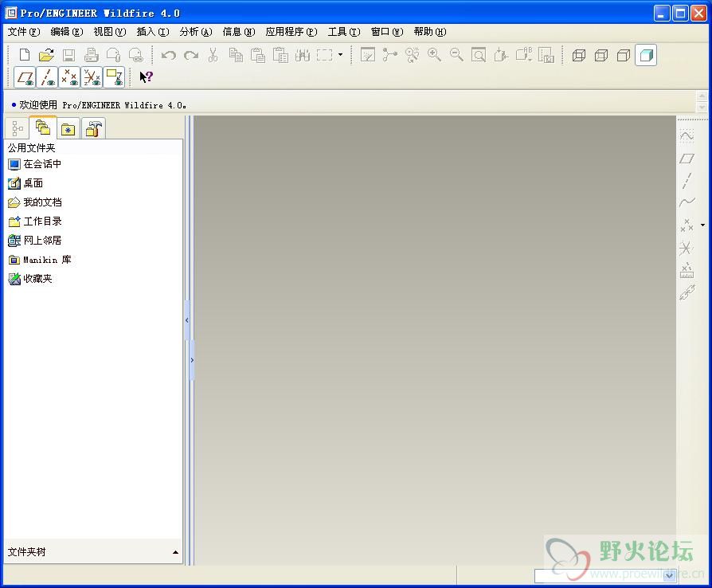Click the Datum Curve tool in right toolbar

click(687, 202)
